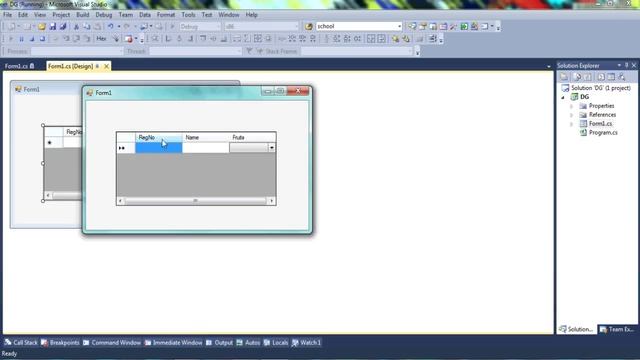
Task: Click the RegNo column header in running Form1
Action: click(x=159, y=138)
